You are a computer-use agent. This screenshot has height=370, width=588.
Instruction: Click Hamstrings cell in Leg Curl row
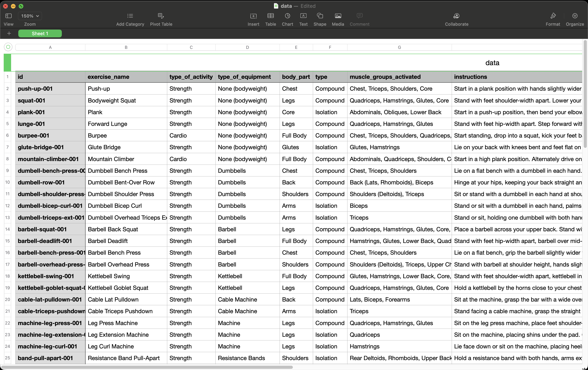400,346
